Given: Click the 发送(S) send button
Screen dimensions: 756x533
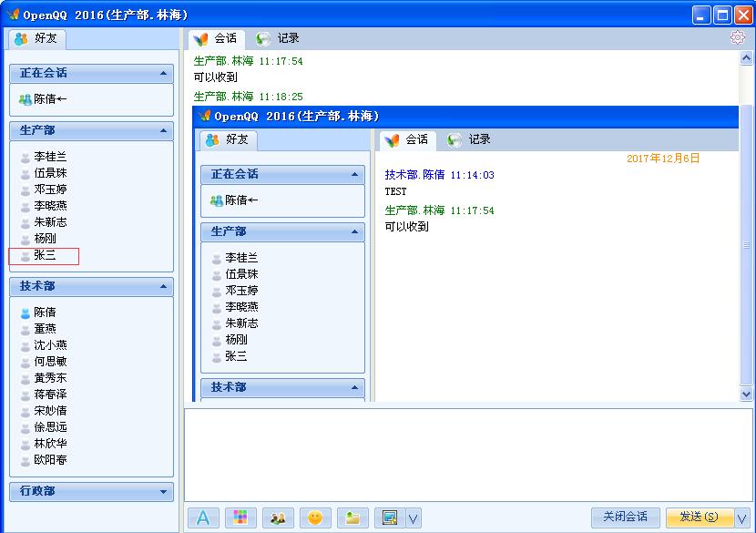Looking at the screenshot, I should click(x=700, y=518).
